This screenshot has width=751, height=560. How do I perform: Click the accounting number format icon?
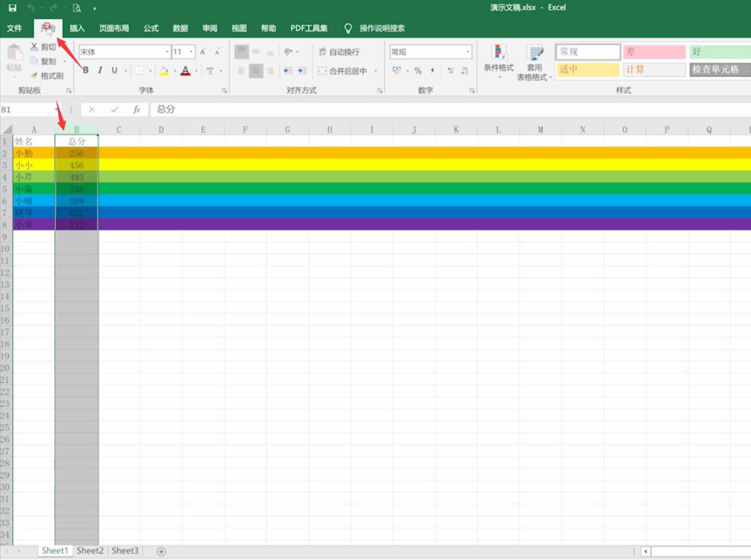(397, 70)
